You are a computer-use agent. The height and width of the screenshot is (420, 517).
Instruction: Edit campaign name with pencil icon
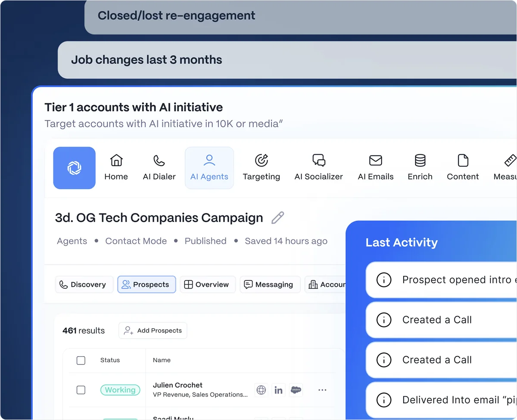point(278,218)
